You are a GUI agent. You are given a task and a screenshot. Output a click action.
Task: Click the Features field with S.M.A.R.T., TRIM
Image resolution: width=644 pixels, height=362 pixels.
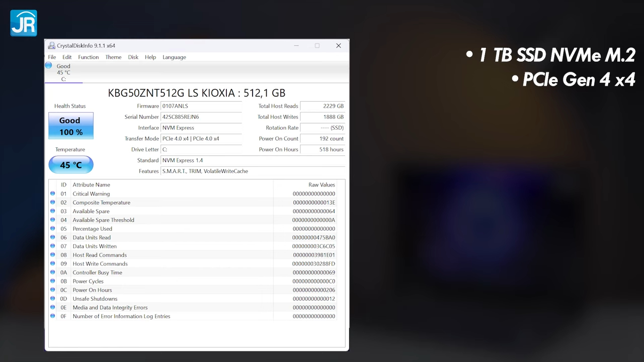253,171
